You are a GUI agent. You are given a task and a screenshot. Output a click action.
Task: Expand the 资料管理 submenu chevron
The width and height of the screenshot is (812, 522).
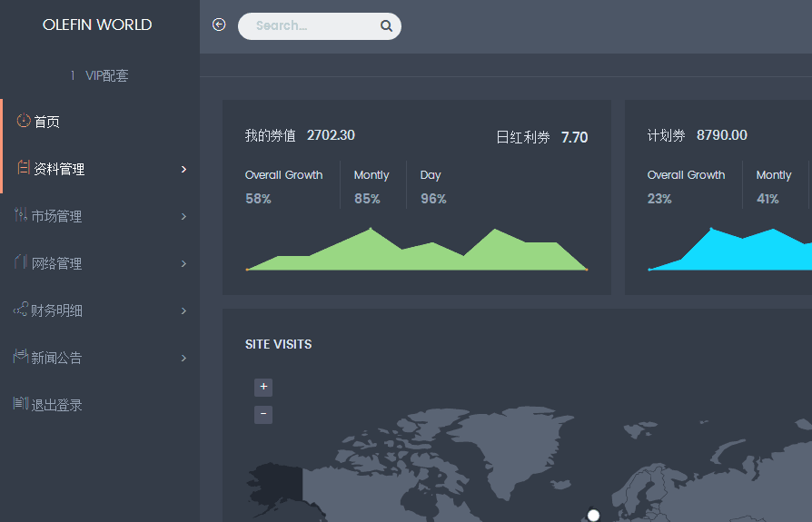coord(183,169)
